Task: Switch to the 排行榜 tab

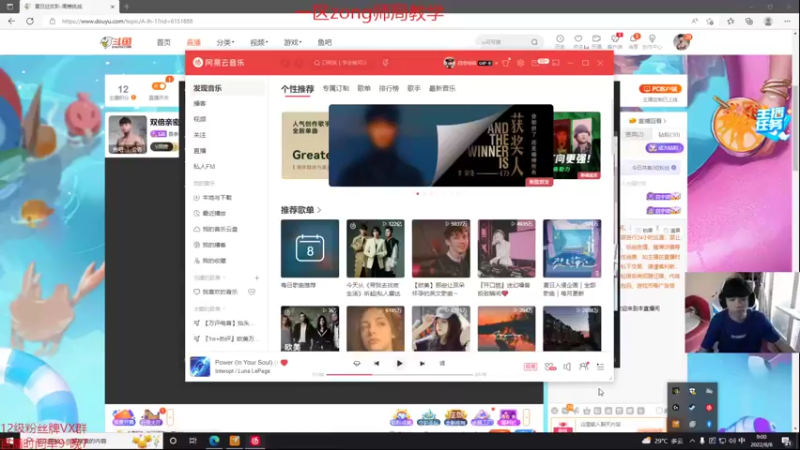Action: click(389, 88)
